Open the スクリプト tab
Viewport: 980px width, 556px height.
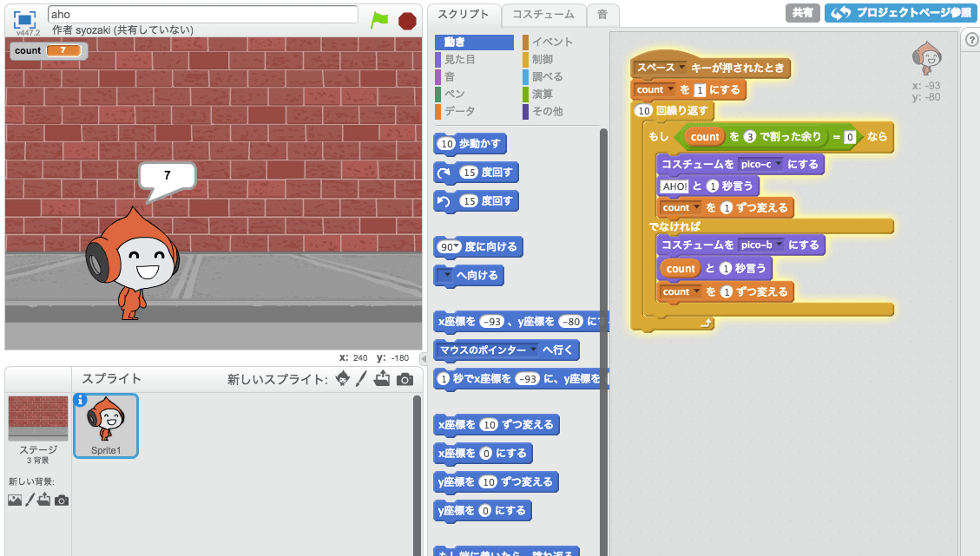tap(464, 15)
